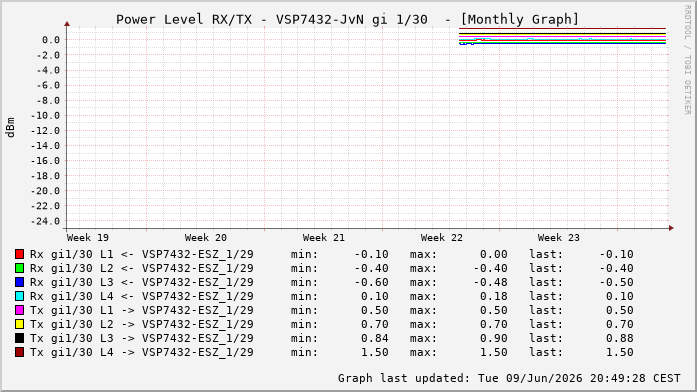Select legend text Tx gi1/30 L1 -> VSP7432-ESZ_1/29
The width and height of the screenshot is (697, 392).
[x=142, y=310]
